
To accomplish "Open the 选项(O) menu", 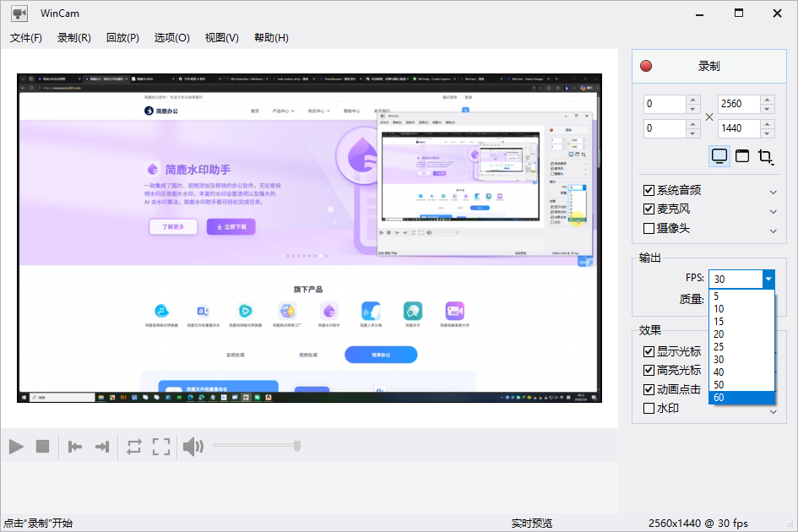I will tap(172, 38).
